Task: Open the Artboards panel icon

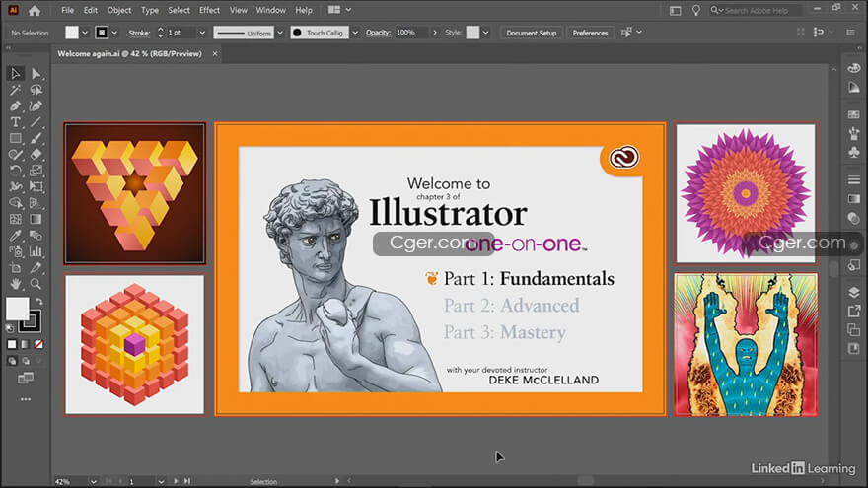Action: click(853, 329)
